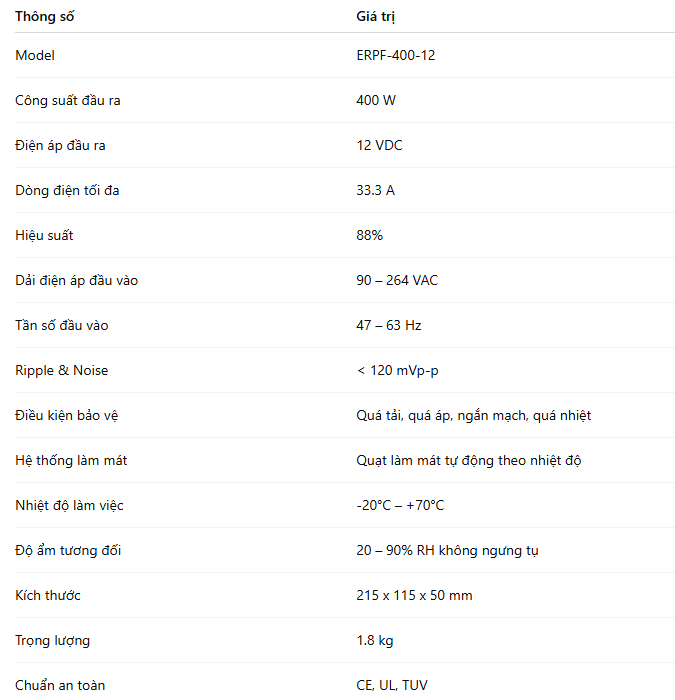Select the 90 – 264 VAC value
675x700 pixels.
point(397,280)
